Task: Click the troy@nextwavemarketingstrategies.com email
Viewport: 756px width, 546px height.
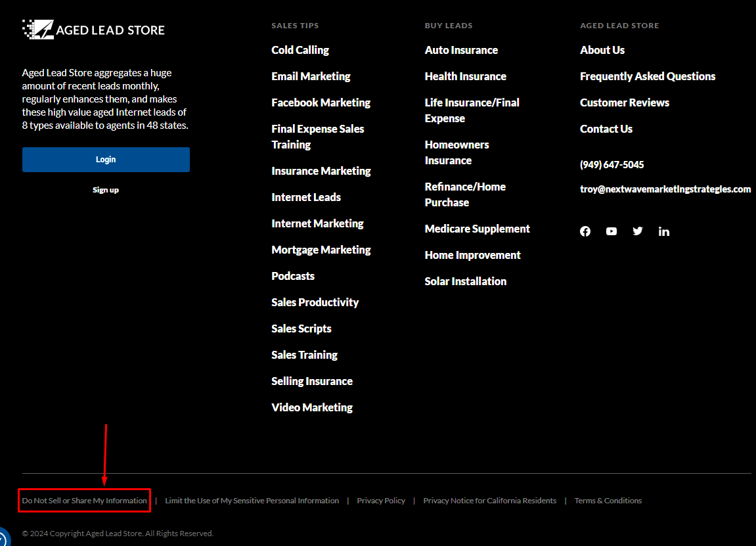Action: [x=665, y=189]
